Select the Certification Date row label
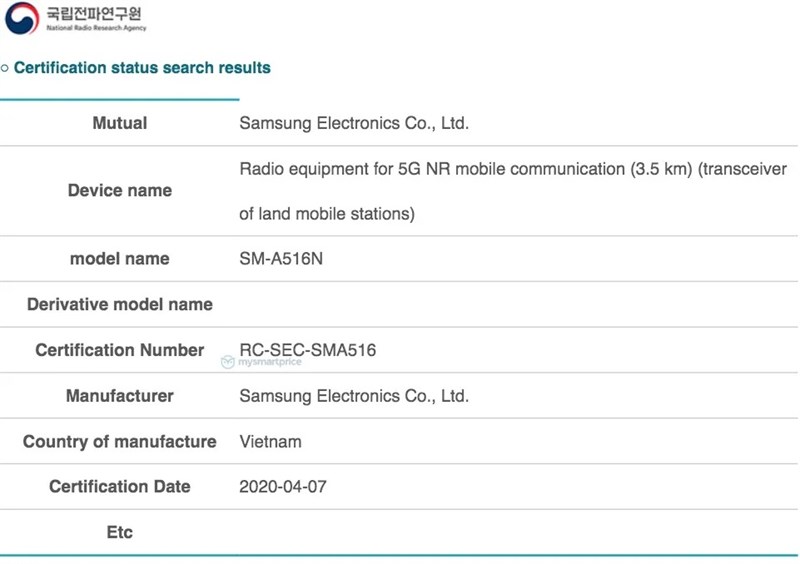 120,487
